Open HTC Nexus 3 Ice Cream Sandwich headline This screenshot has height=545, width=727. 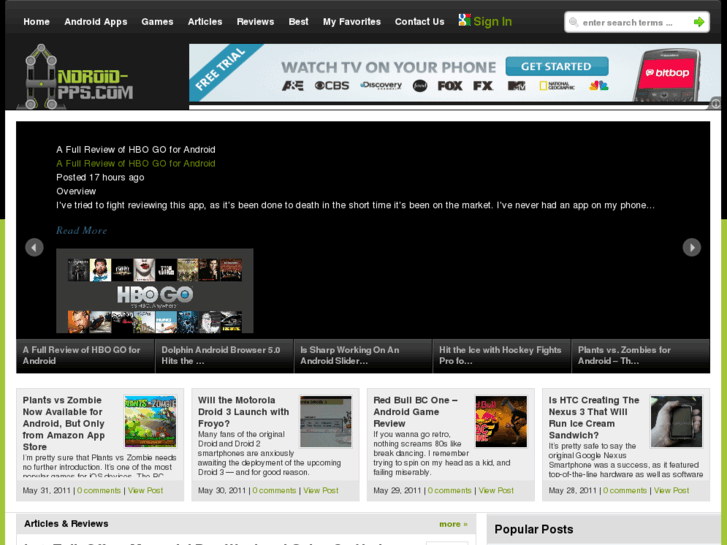(594, 418)
